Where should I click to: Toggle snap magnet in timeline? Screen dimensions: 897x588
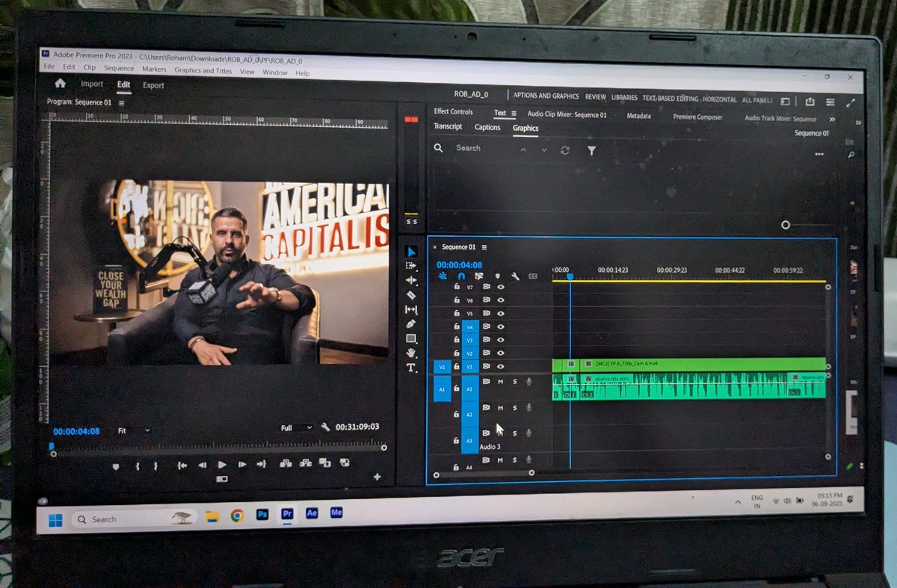461,276
